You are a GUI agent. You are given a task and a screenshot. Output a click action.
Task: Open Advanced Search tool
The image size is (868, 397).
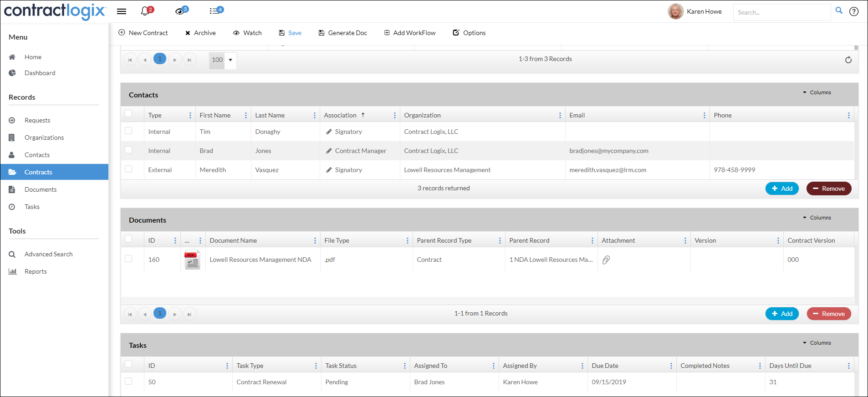[48, 254]
